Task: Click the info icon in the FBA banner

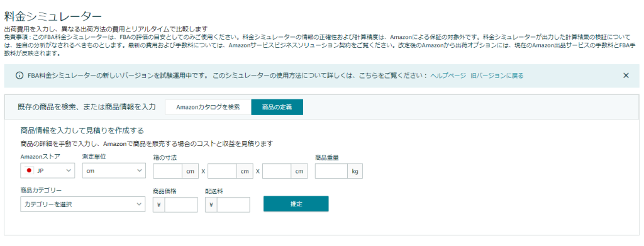Action: [19, 75]
